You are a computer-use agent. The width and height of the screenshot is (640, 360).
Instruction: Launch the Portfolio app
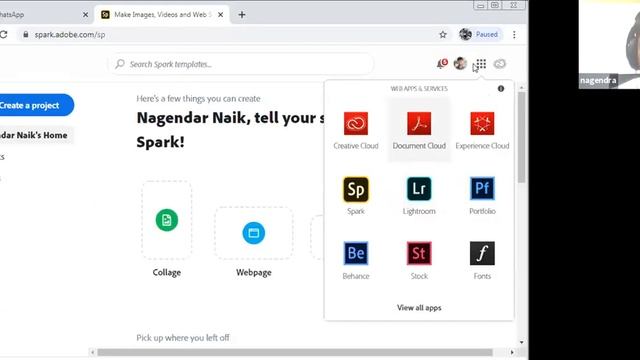[482, 195]
